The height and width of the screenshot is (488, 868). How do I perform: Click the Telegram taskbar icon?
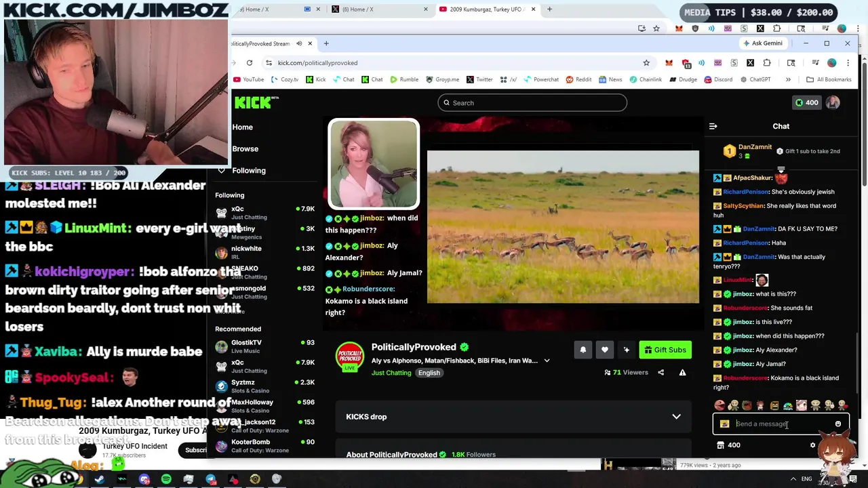pyautogui.click(x=210, y=479)
